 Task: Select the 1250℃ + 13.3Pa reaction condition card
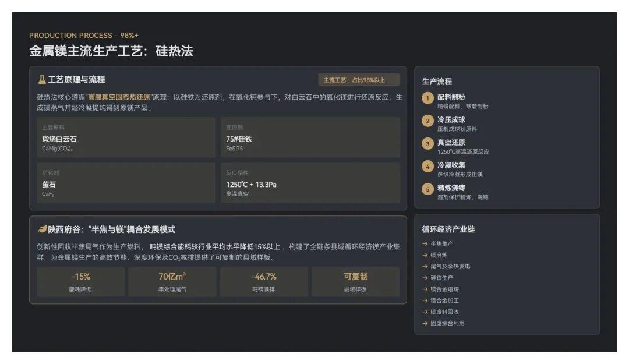[x=310, y=183]
